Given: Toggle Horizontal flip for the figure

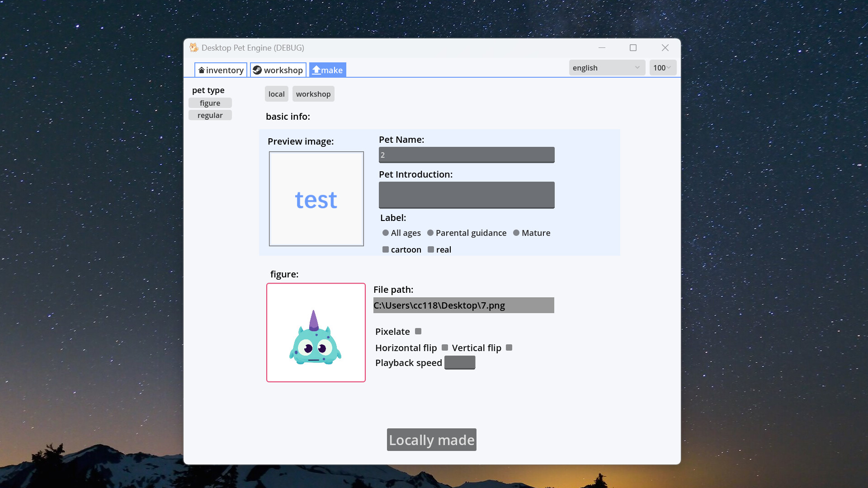Looking at the screenshot, I should click(445, 347).
